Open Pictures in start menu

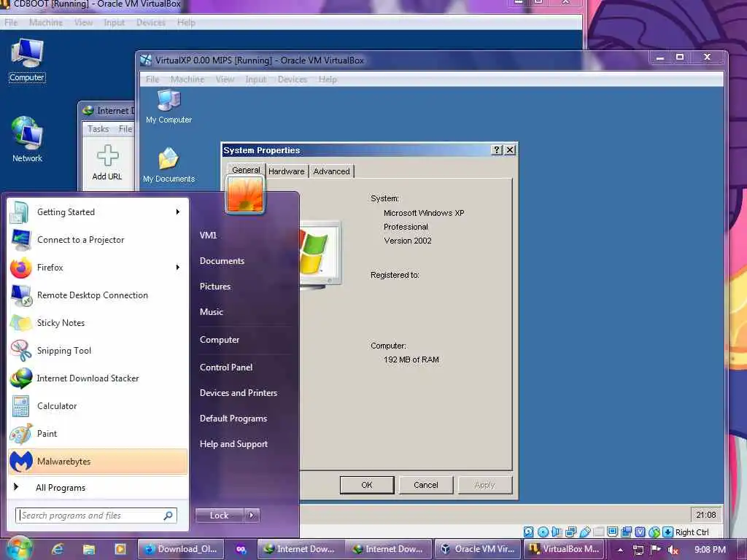(x=215, y=286)
